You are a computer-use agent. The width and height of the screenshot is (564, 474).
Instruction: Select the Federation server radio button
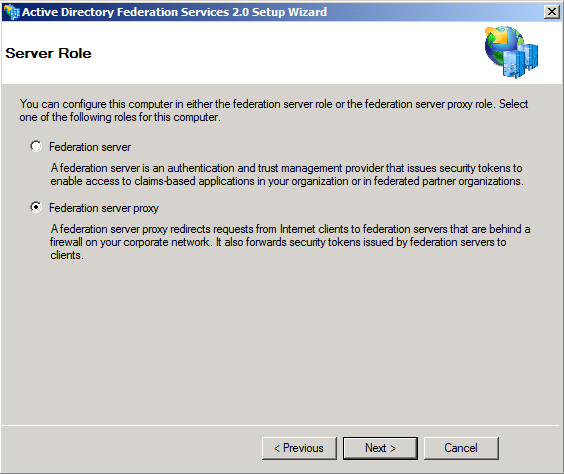(36, 146)
